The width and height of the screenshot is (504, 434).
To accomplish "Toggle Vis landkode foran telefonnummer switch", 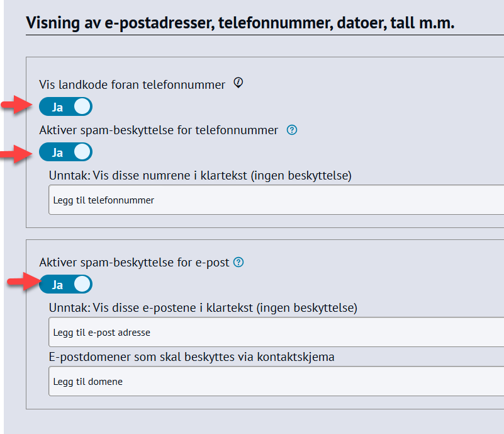I will point(65,107).
